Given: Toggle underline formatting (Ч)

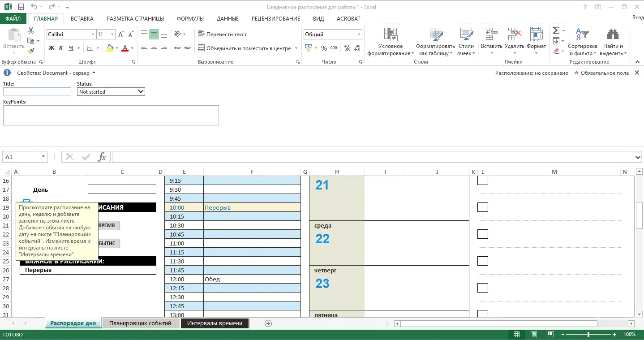Looking at the screenshot, I should [70, 48].
